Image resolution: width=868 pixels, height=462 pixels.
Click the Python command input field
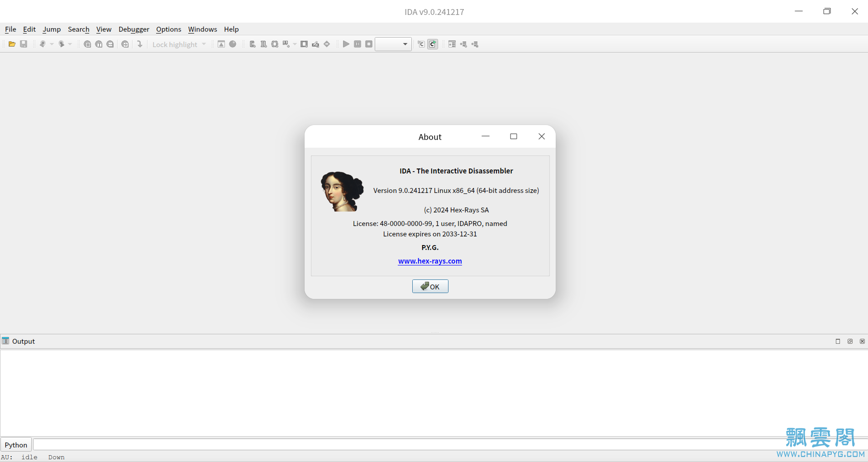[449, 445]
